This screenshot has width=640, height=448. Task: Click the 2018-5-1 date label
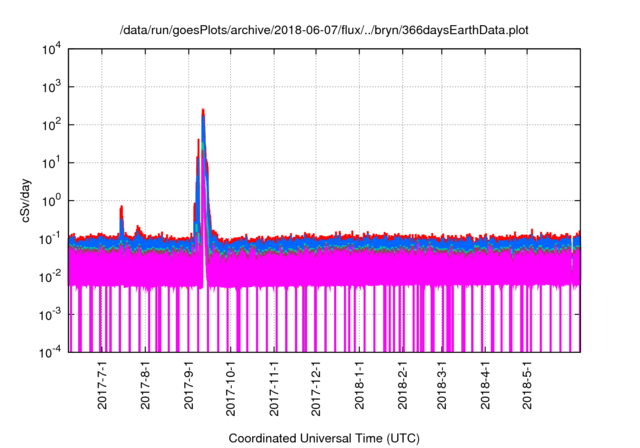coord(527,385)
